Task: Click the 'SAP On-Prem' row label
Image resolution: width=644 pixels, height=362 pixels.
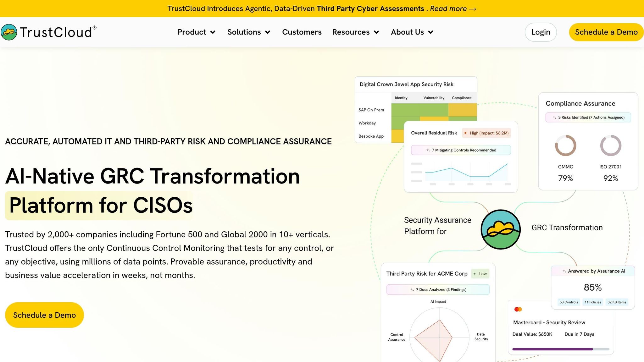Action: pos(371,110)
